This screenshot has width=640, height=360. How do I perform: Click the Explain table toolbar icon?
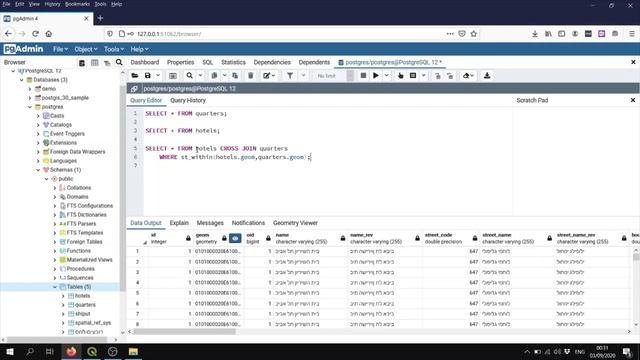(x=413, y=76)
